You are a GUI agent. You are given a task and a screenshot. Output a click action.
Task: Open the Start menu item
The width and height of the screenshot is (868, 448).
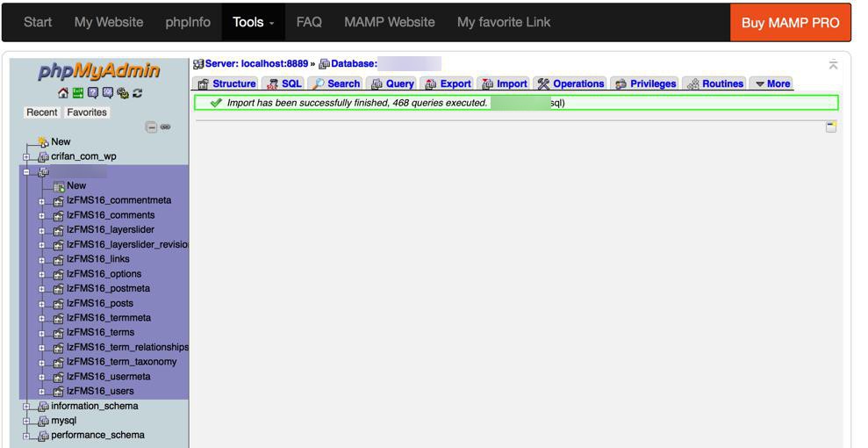(x=38, y=22)
